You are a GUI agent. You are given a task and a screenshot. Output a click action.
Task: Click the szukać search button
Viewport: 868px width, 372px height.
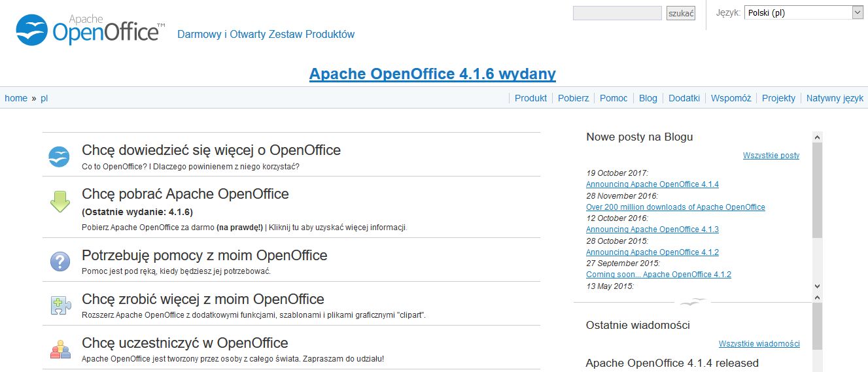tap(681, 13)
